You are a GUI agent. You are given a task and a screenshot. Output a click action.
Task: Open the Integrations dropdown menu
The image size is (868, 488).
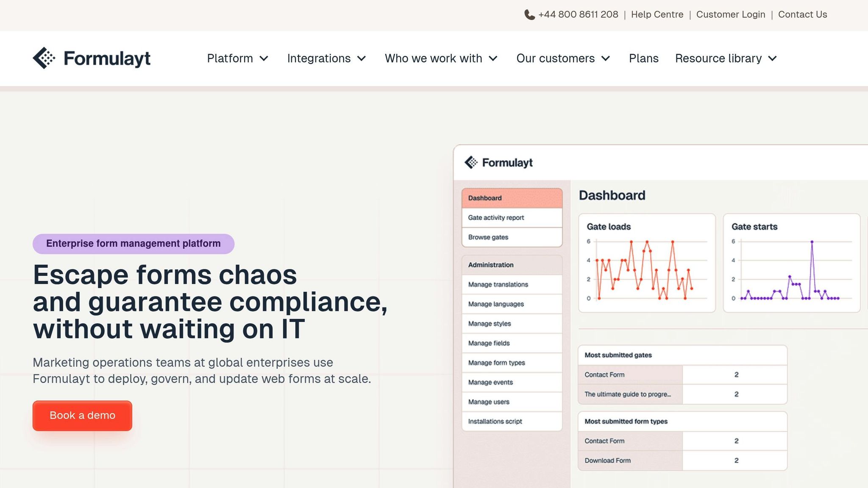[x=326, y=58]
